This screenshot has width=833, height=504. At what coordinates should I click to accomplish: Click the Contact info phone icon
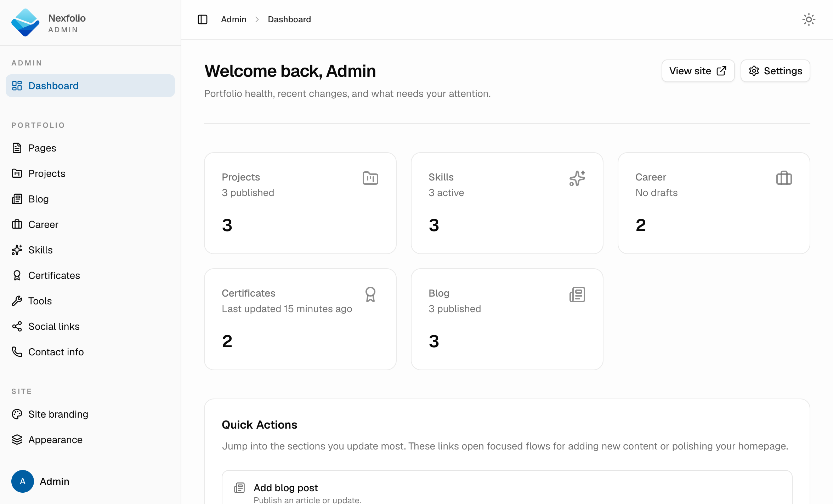coord(17,352)
